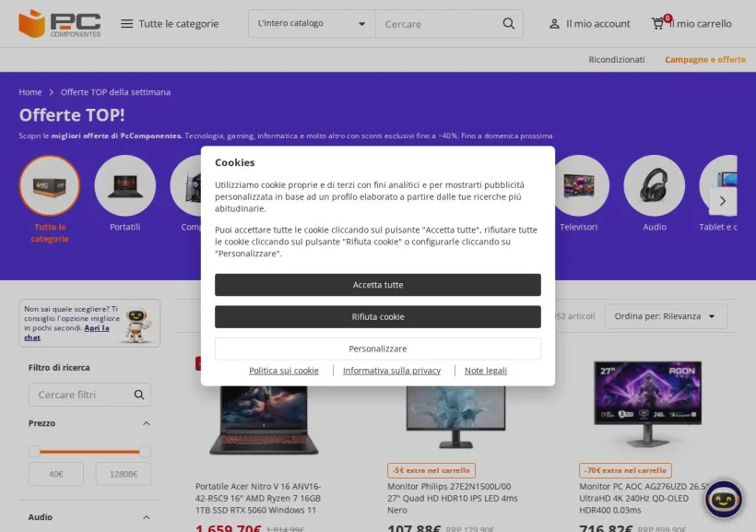Screen dimensions: 756x532
Task: Open Politica sui cookie link
Action: tap(284, 371)
